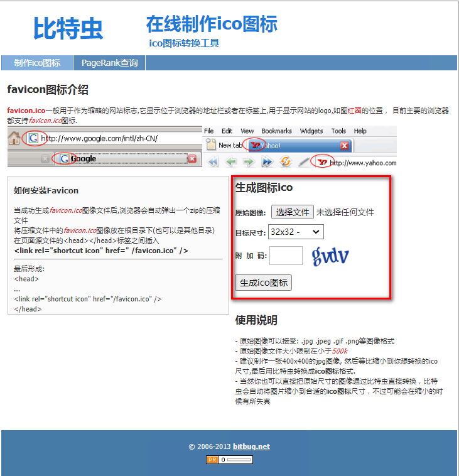This screenshot has height=476, width=459.
Task: Open the 32x32 target size dropdown
Action: point(296,232)
